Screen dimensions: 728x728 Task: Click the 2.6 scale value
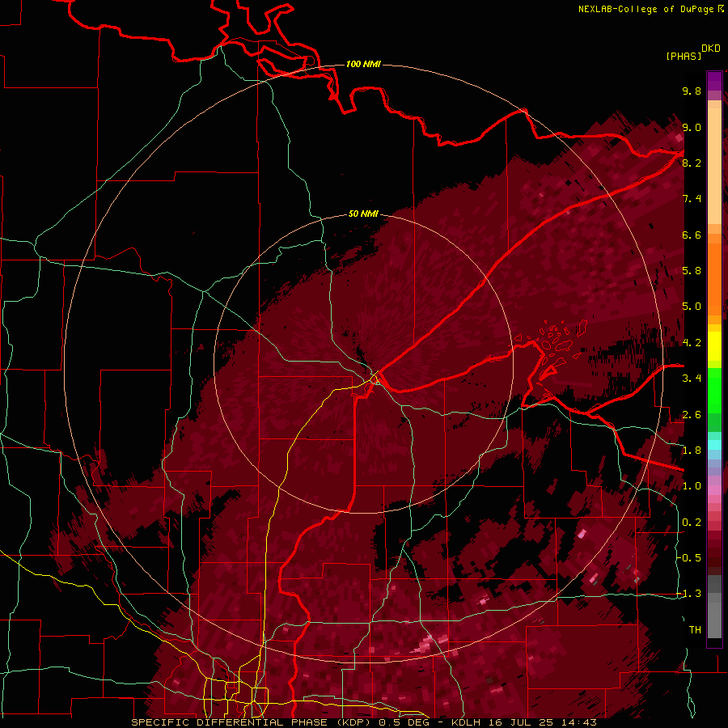click(x=692, y=415)
